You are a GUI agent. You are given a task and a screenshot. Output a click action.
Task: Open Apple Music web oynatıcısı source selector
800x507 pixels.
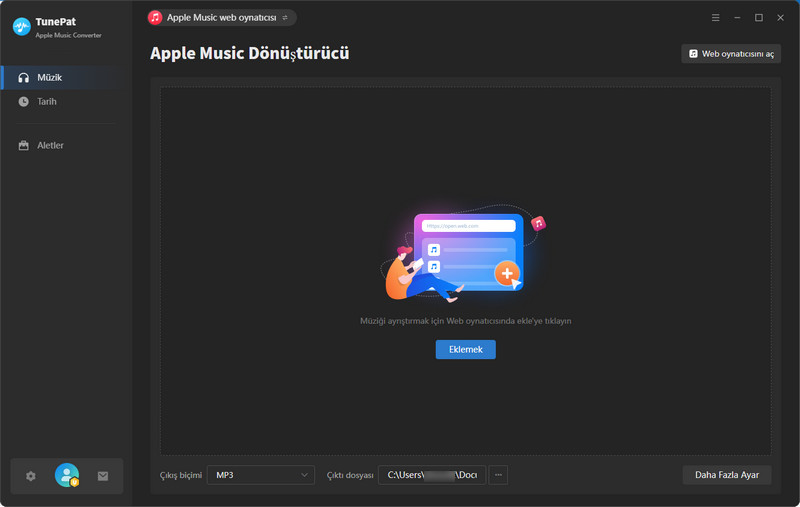coord(221,18)
